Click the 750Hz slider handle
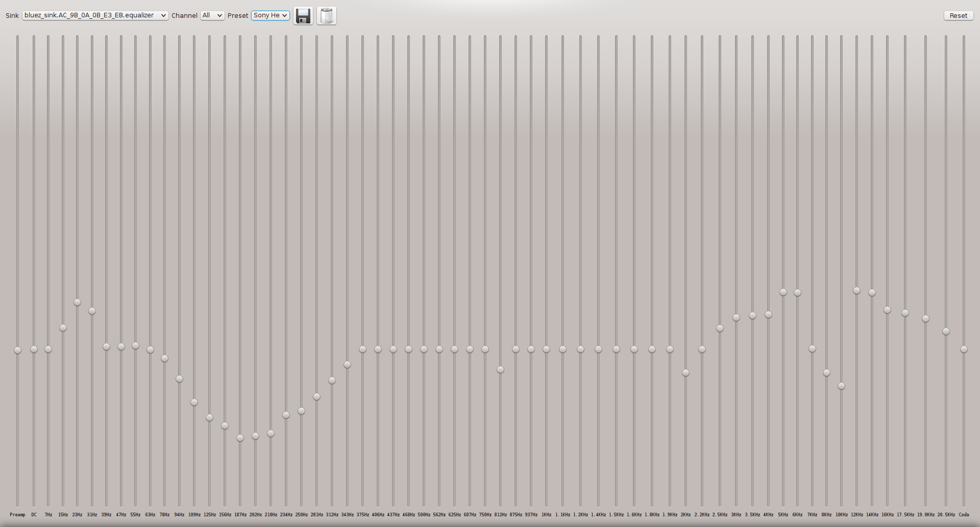The image size is (980, 527). coord(485,349)
